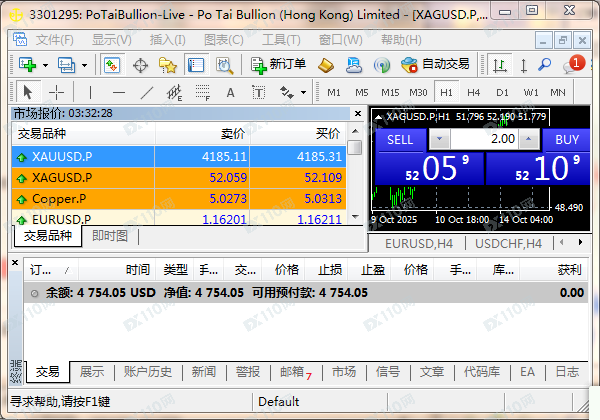Select the crosshair cursor tool

click(57, 92)
